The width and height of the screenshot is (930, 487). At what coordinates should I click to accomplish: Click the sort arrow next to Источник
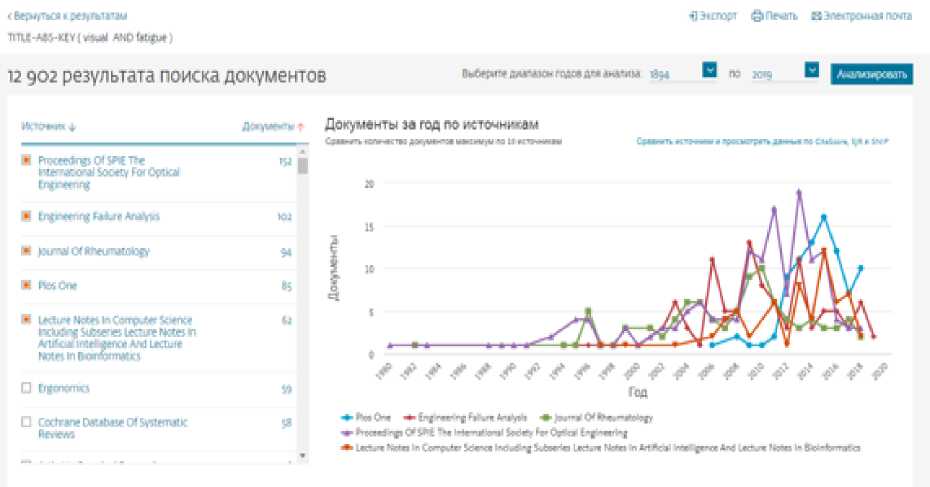[x=72, y=127]
